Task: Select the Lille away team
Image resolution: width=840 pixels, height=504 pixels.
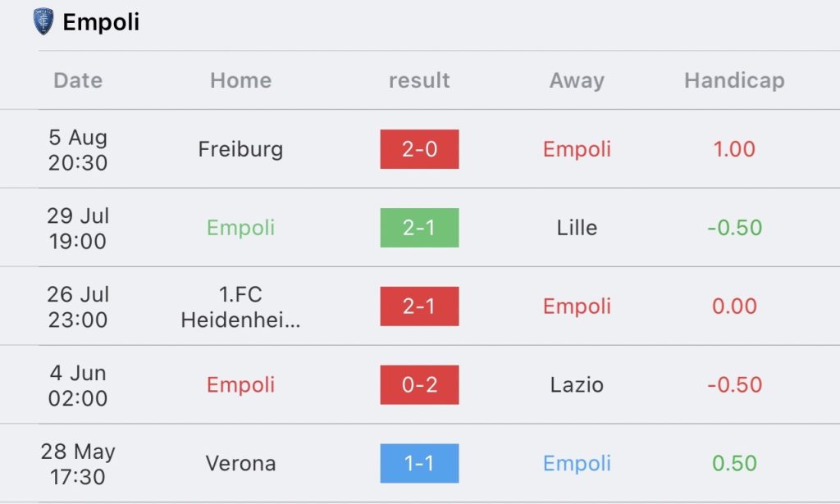Action: click(x=577, y=228)
